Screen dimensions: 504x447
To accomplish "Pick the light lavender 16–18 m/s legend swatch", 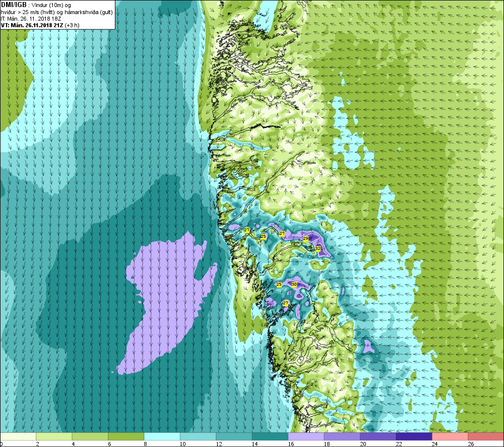I will 306,436.
